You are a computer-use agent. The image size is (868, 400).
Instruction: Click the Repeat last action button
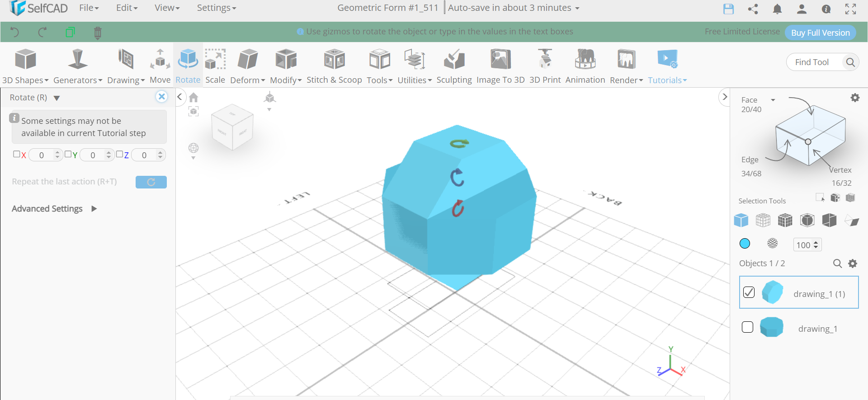(151, 182)
